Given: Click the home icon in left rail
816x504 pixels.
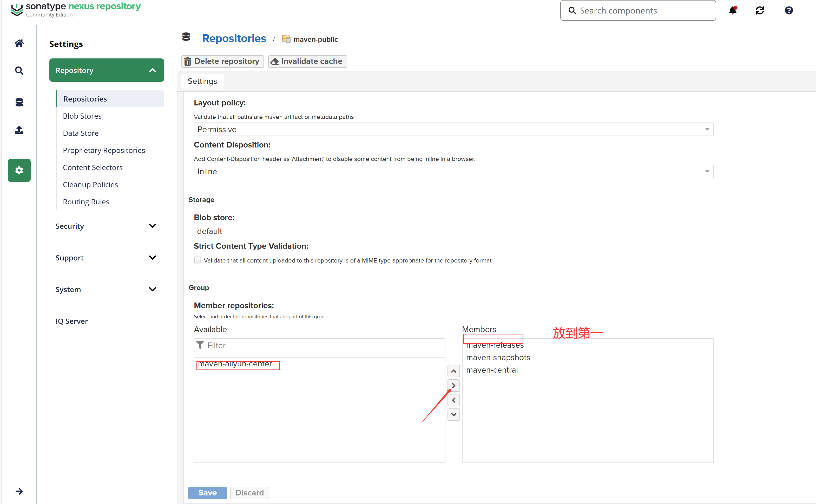Looking at the screenshot, I should (x=19, y=43).
